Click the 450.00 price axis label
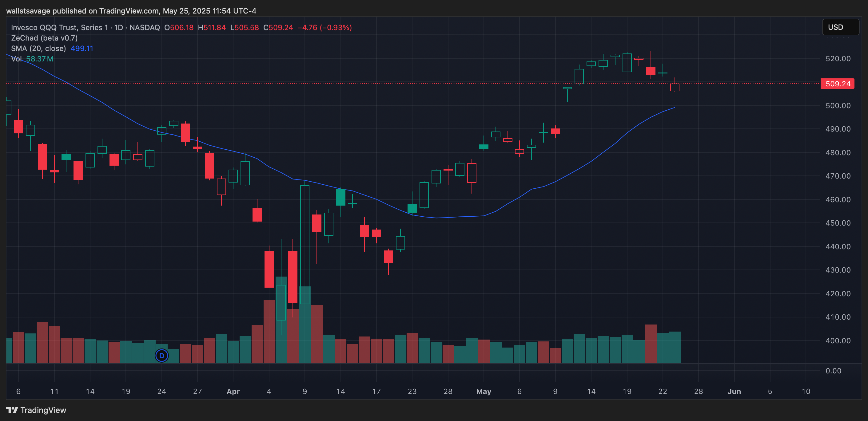 click(x=838, y=223)
